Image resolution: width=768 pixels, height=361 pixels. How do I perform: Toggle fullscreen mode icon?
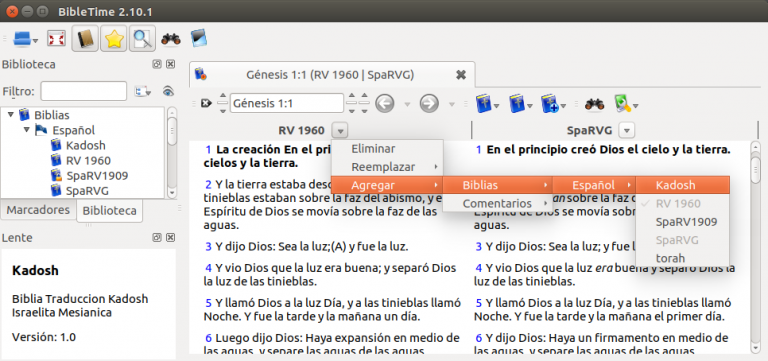pos(56,39)
